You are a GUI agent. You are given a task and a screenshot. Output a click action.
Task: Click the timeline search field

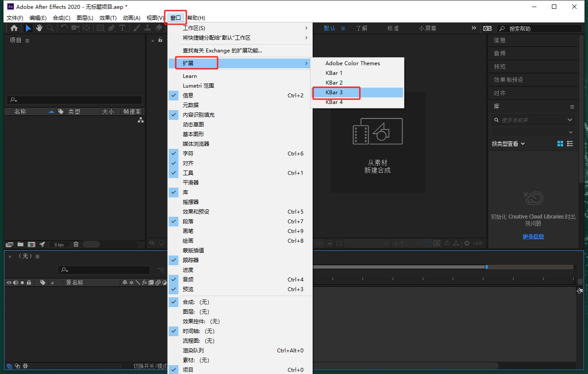pos(104,270)
